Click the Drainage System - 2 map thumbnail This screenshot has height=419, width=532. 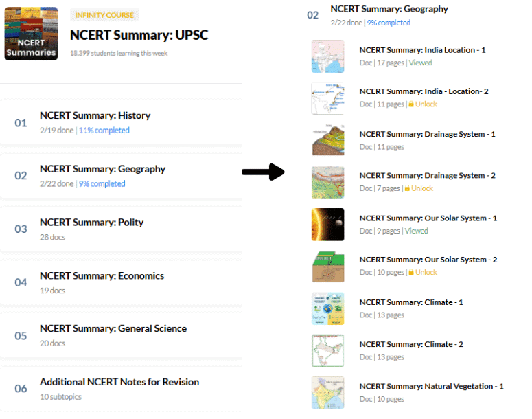click(x=327, y=182)
